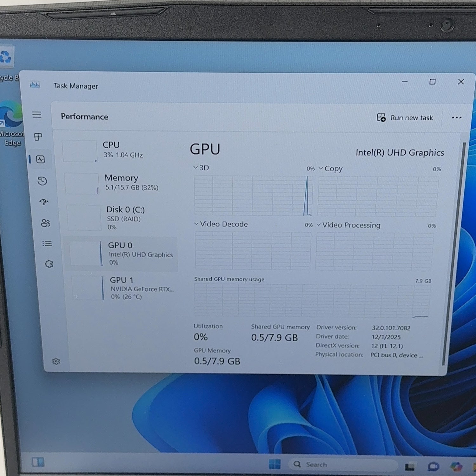Open the Startup apps page icon
476x476 pixels.
pos(44,202)
